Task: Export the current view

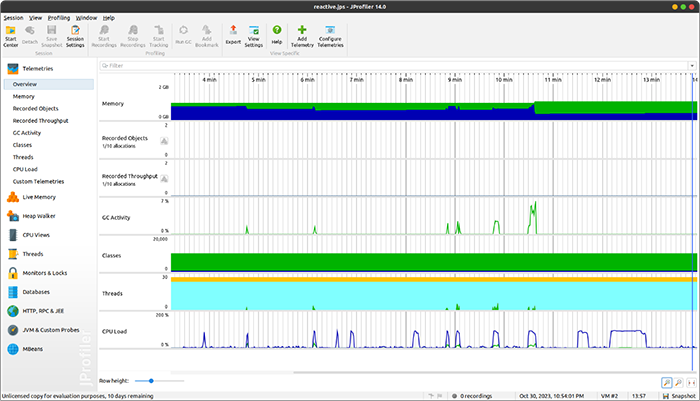Action: point(233,34)
